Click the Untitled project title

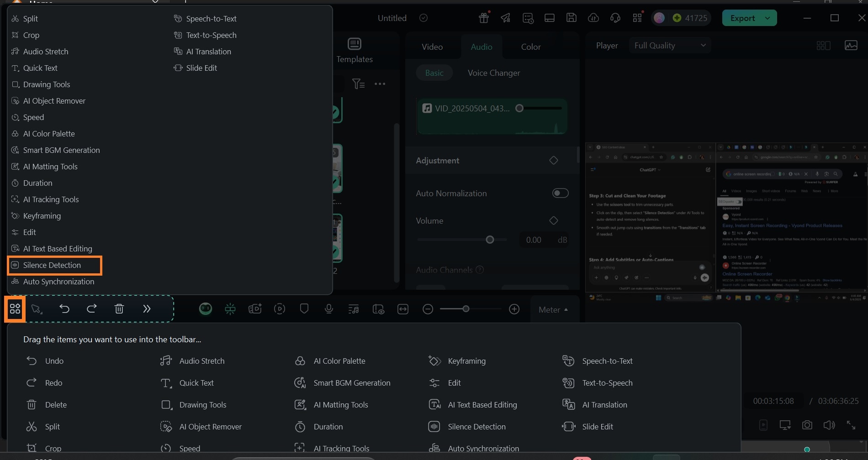pos(392,18)
